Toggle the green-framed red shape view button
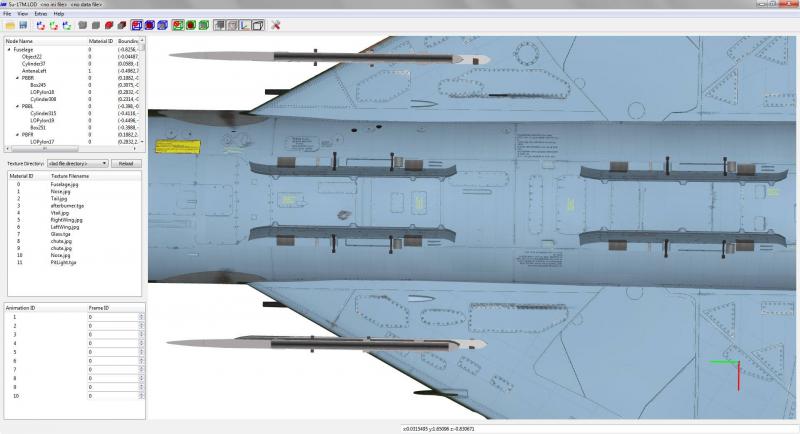Viewport: 800px width, 434px height. (178, 25)
